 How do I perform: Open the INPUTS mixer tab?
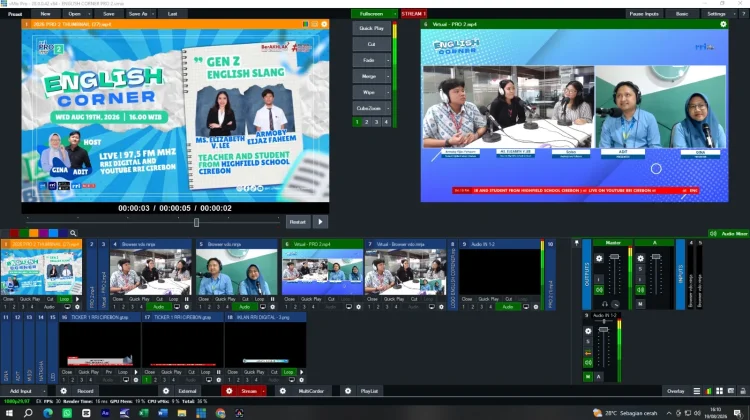tap(680, 275)
